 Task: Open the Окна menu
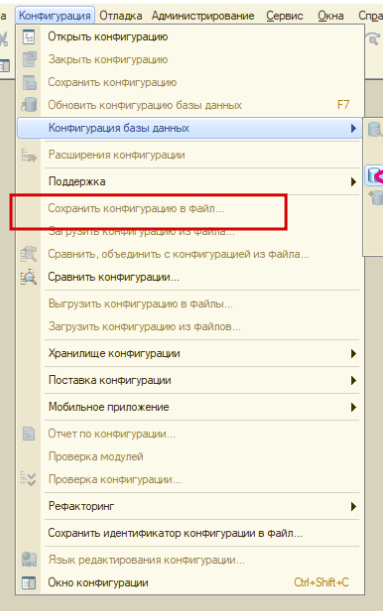[330, 16]
